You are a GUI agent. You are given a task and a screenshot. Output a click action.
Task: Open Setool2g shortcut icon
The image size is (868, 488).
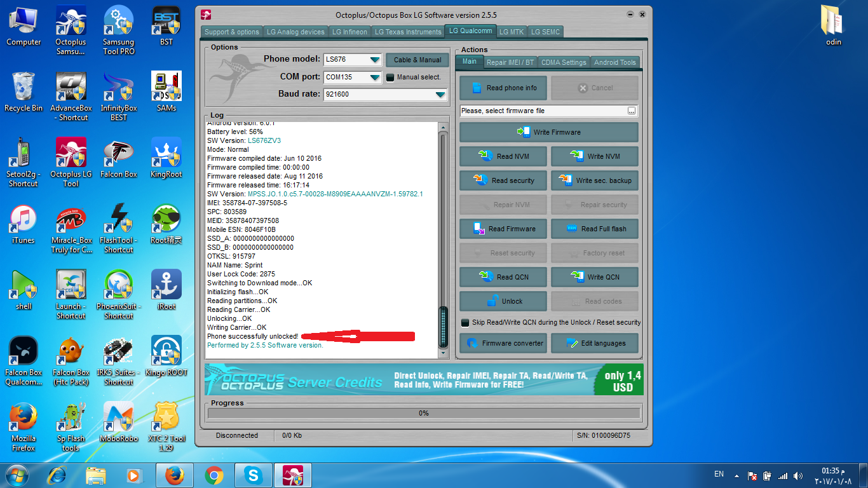24,162
